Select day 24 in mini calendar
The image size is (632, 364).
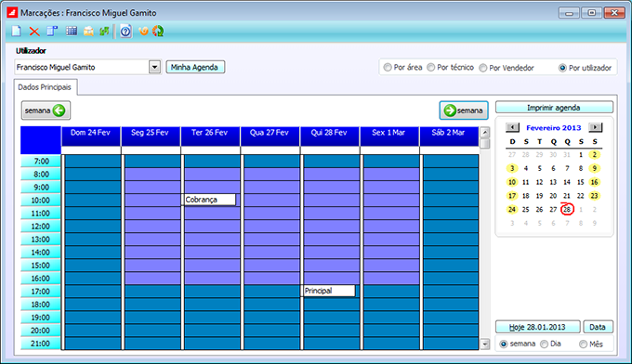pos(512,209)
